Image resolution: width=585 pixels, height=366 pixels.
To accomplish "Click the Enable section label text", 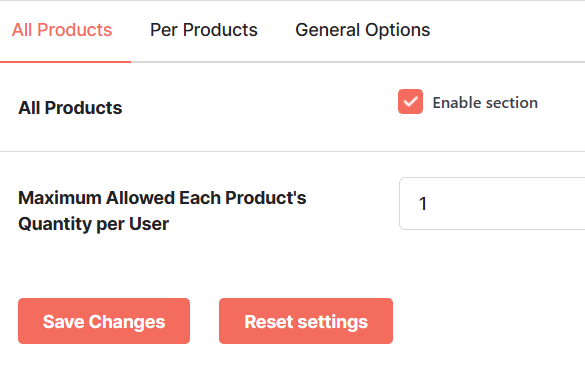I will coord(485,103).
